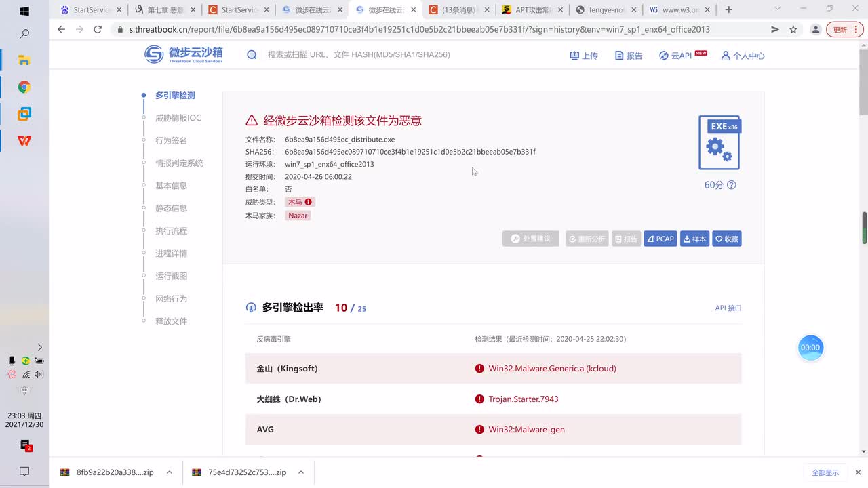This screenshot has width=868, height=488.
Task: Click the Win32:Malware-gen detection result
Action: [x=526, y=430]
